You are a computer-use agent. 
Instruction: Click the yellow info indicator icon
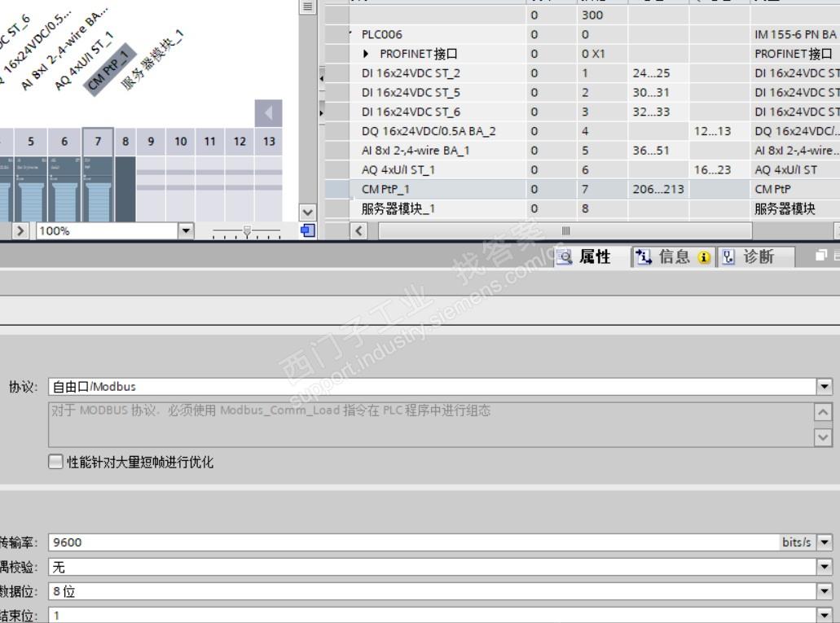click(x=704, y=257)
